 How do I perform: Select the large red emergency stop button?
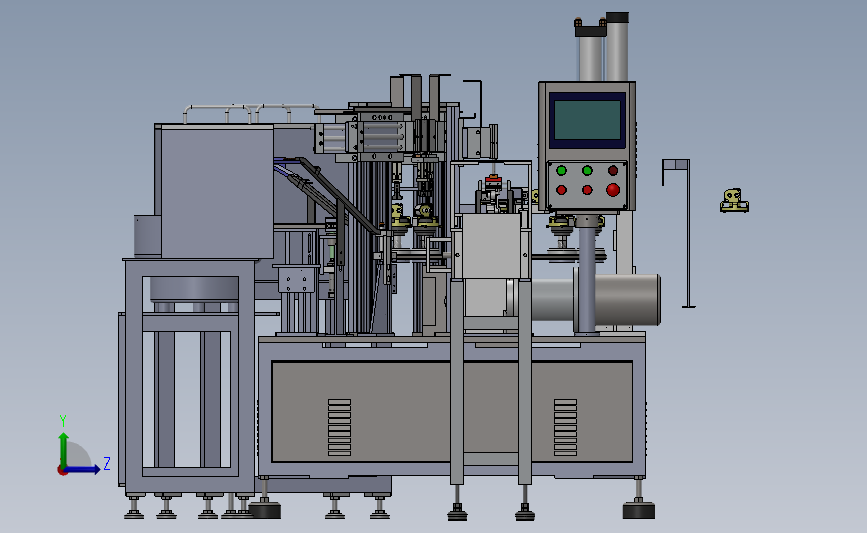point(613,190)
